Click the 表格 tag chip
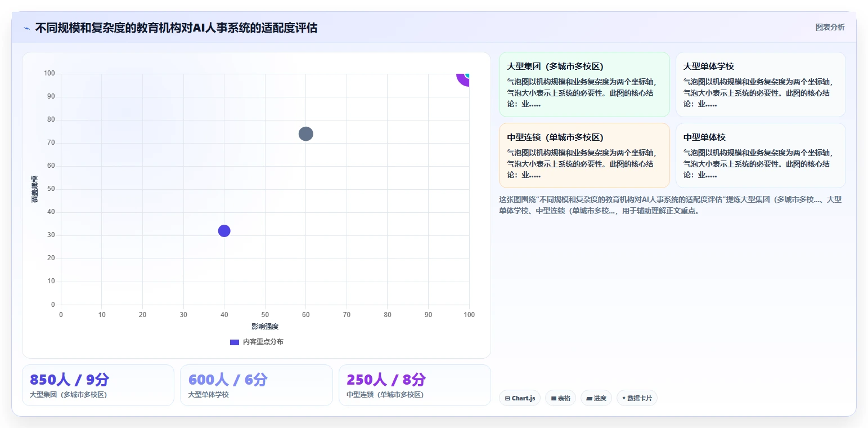 560,398
